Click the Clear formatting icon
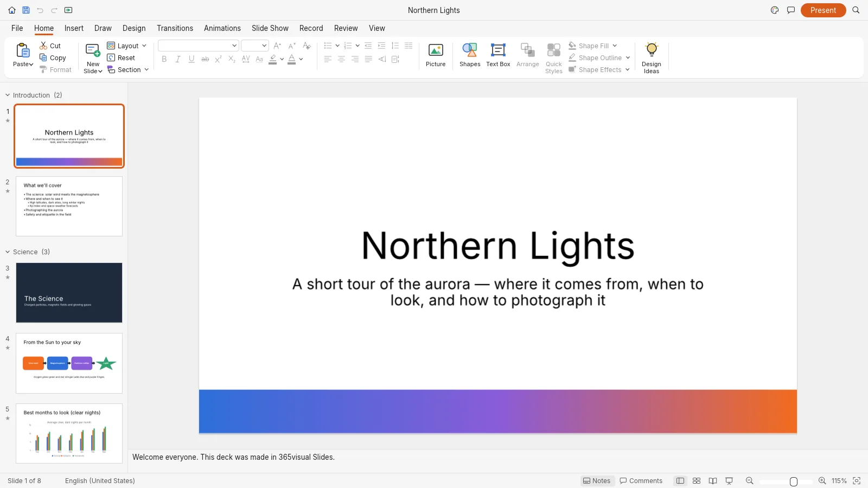This screenshot has width=868, height=488. pos(307,46)
